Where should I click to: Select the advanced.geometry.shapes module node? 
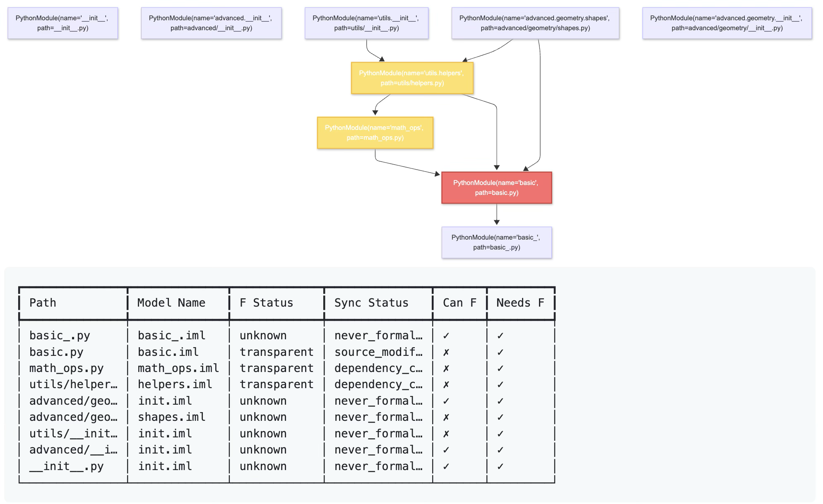click(535, 23)
